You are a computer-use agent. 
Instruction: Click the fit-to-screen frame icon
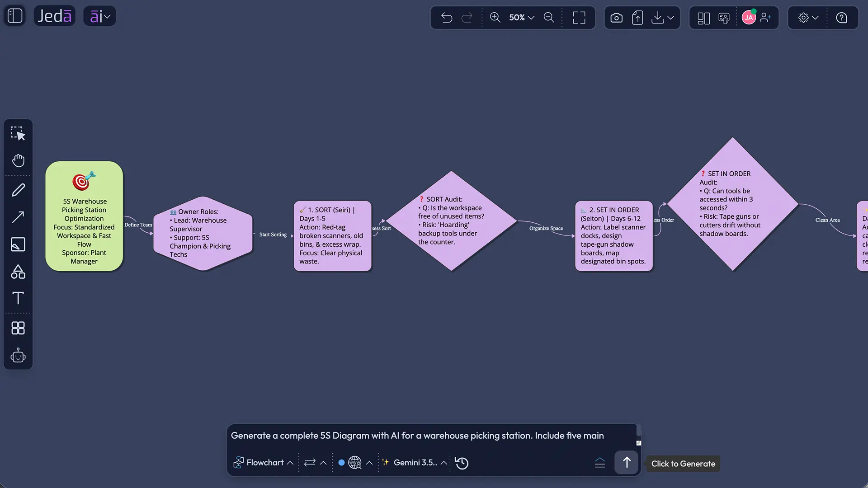(579, 18)
